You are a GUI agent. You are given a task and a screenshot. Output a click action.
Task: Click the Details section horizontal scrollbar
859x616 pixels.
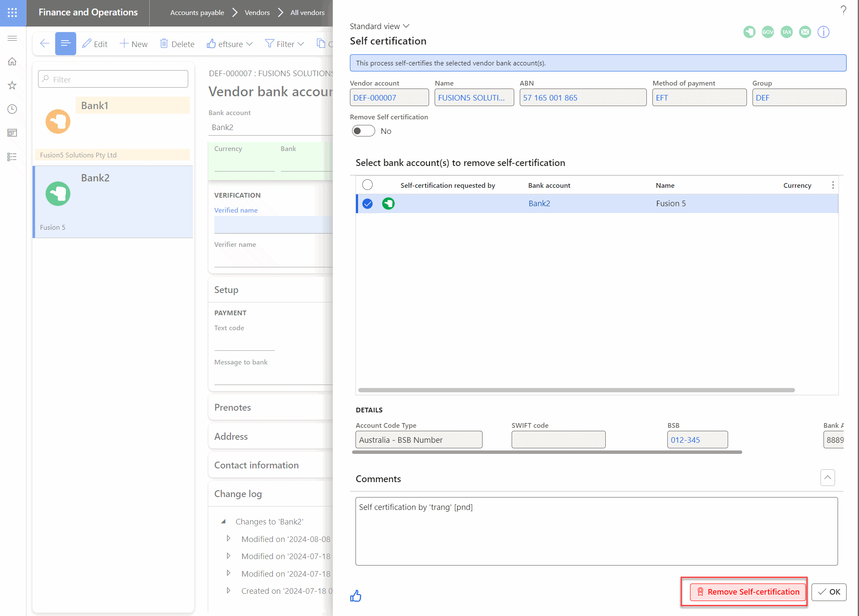tap(547, 452)
